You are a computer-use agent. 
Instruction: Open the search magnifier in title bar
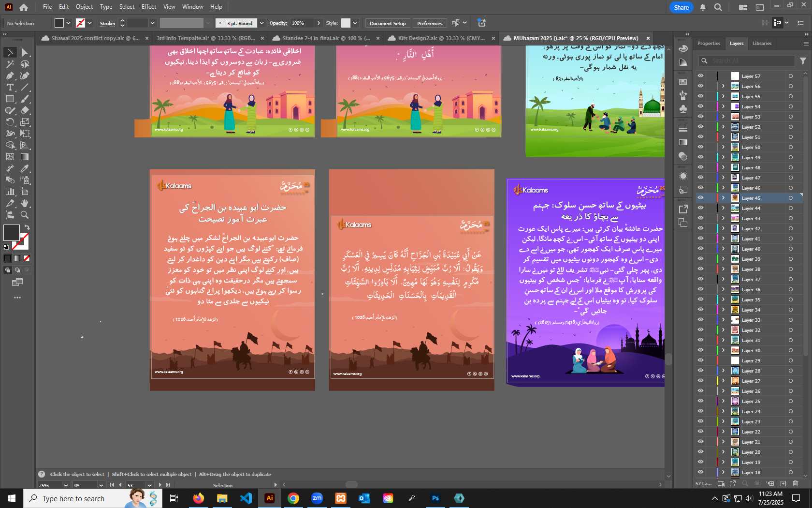coord(718,7)
